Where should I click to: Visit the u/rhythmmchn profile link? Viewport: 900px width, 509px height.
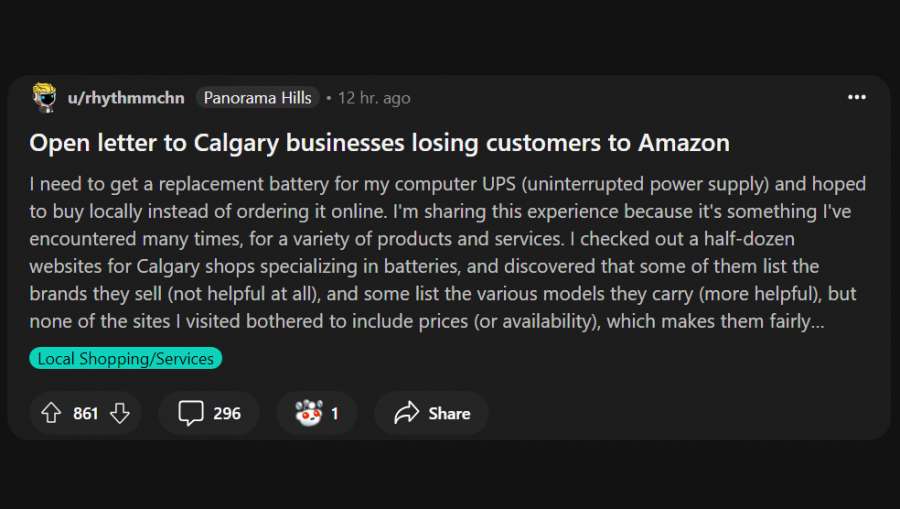[x=125, y=98]
